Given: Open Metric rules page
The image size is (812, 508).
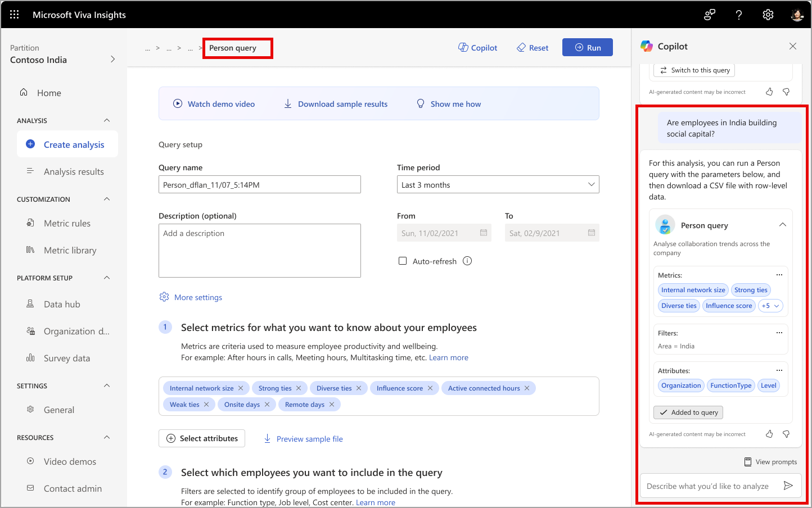Looking at the screenshot, I should [67, 223].
